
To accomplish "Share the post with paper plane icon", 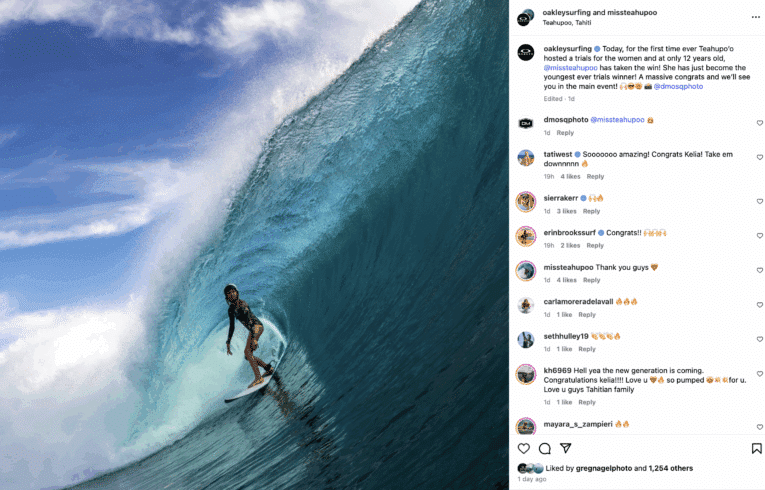I will 565,448.
